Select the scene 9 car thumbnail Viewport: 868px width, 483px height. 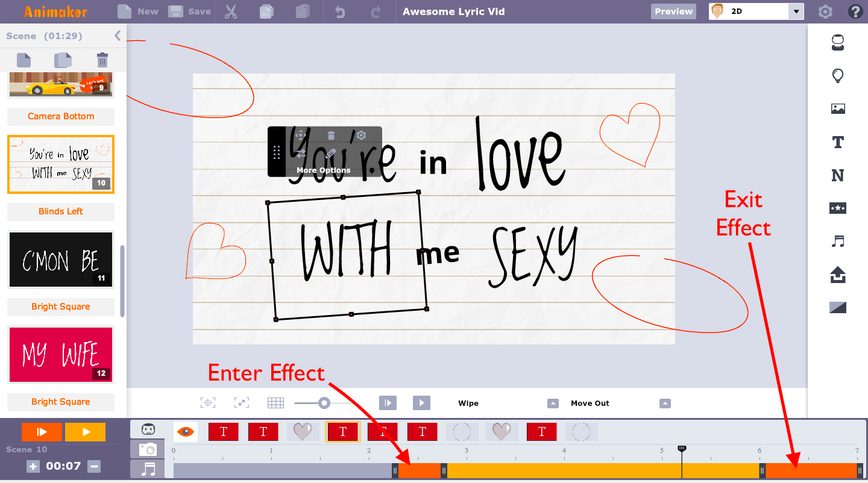(61, 84)
